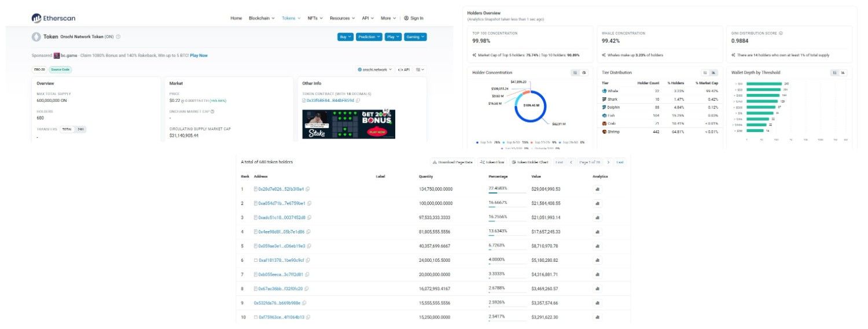Open analytics for rank 10 holder
This screenshot has width=868, height=329.
pos(597,317)
